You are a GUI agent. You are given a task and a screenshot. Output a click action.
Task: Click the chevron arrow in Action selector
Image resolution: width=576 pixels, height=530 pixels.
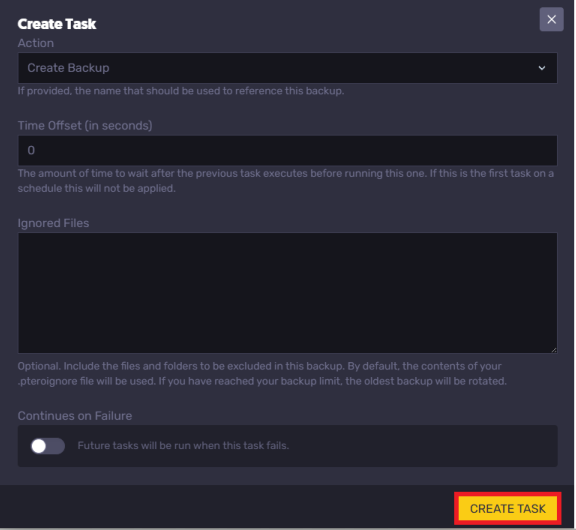coord(541,68)
